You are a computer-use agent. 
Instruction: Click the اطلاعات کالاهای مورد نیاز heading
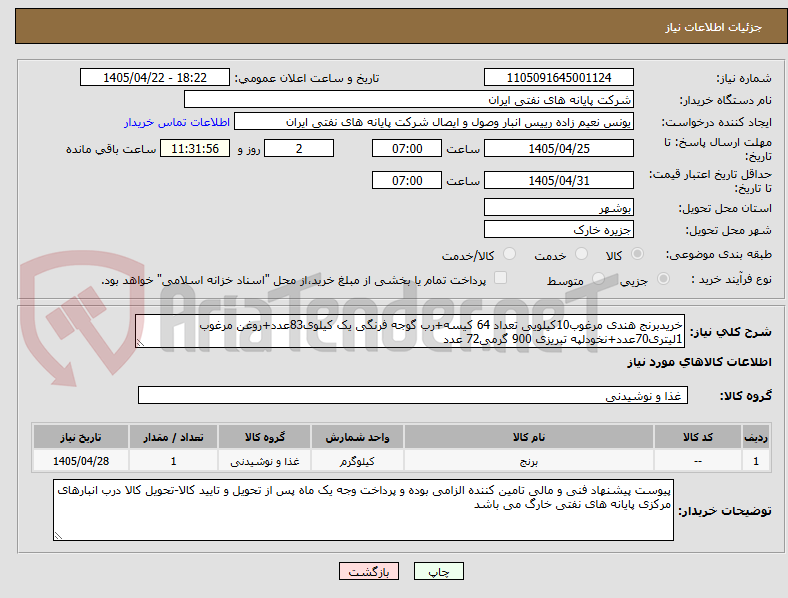click(x=699, y=362)
